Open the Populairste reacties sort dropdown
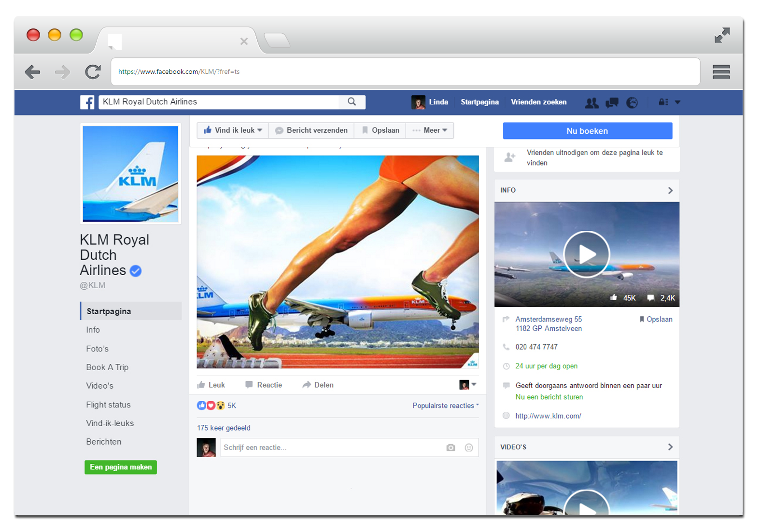The image size is (760, 532). (446, 406)
